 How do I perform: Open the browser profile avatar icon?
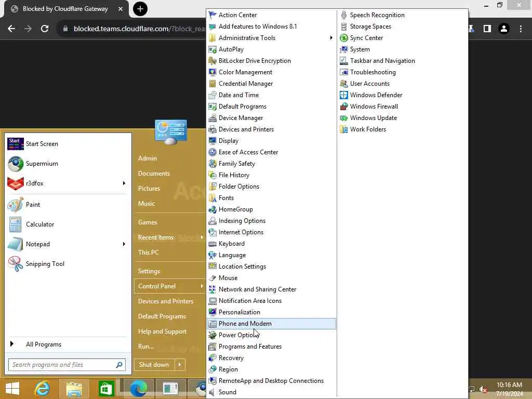504,29
